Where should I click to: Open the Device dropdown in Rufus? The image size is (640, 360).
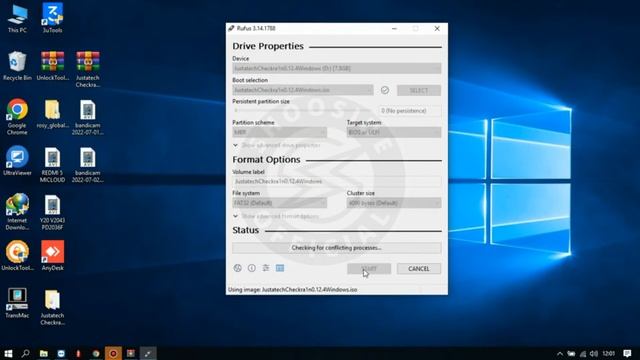click(x=337, y=68)
